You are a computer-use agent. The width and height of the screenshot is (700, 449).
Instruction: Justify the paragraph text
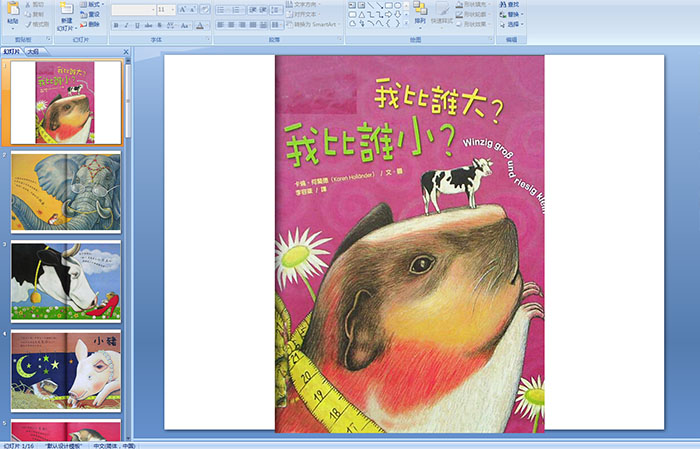pyautogui.click(x=253, y=25)
